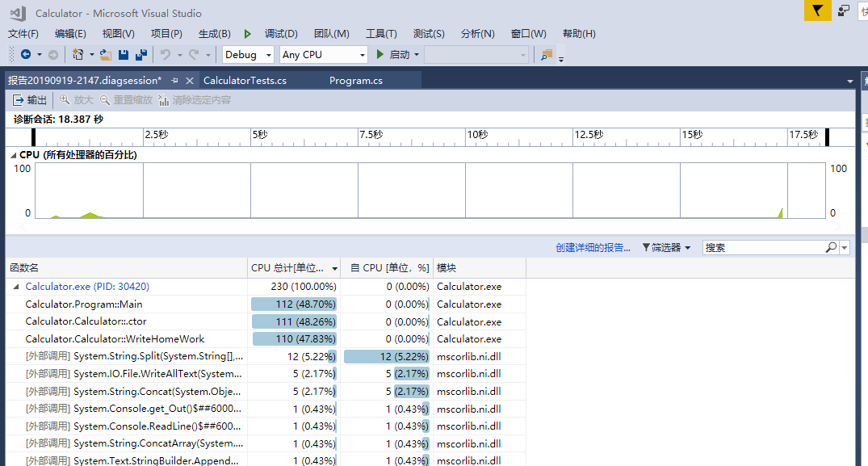
Task: Click the new project icon
Action: click(78, 54)
